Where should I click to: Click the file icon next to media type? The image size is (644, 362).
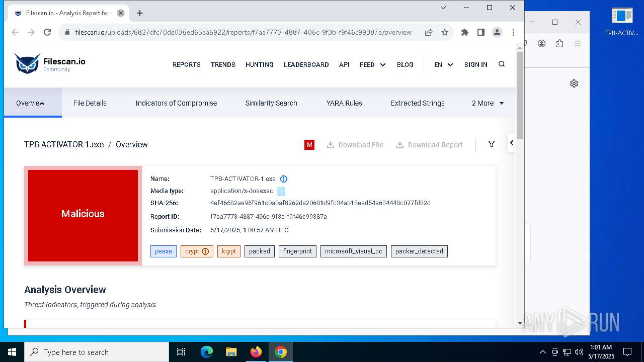pyautogui.click(x=281, y=191)
